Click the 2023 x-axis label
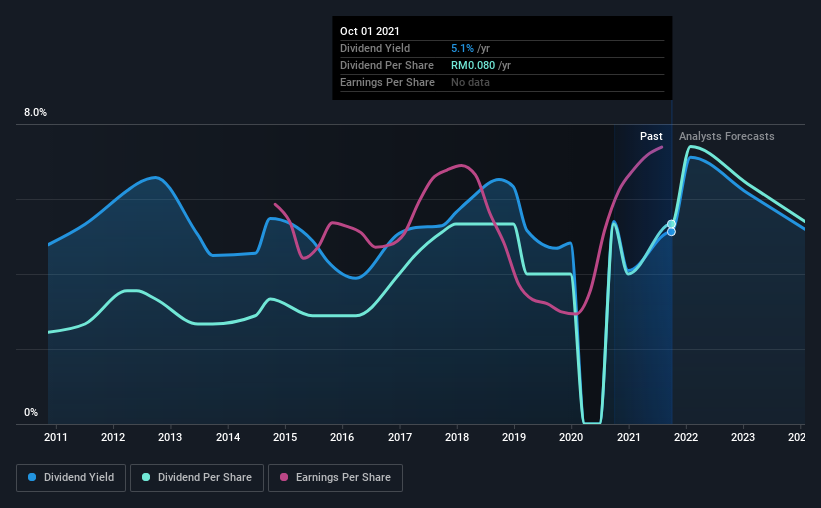Screen dimensions: 821x508 click(x=743, y=437)
